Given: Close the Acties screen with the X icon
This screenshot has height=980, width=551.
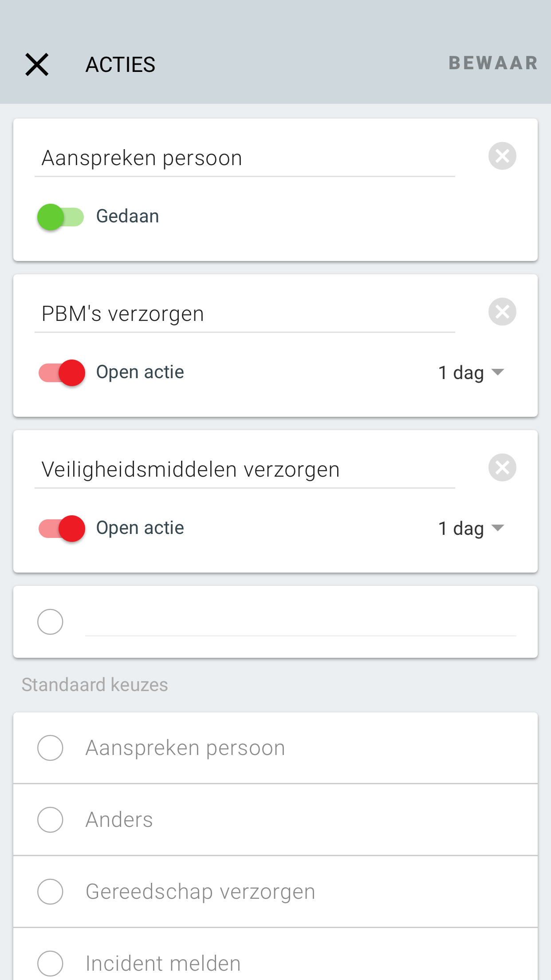Looking at the screenshot, I should click(37, 65).
